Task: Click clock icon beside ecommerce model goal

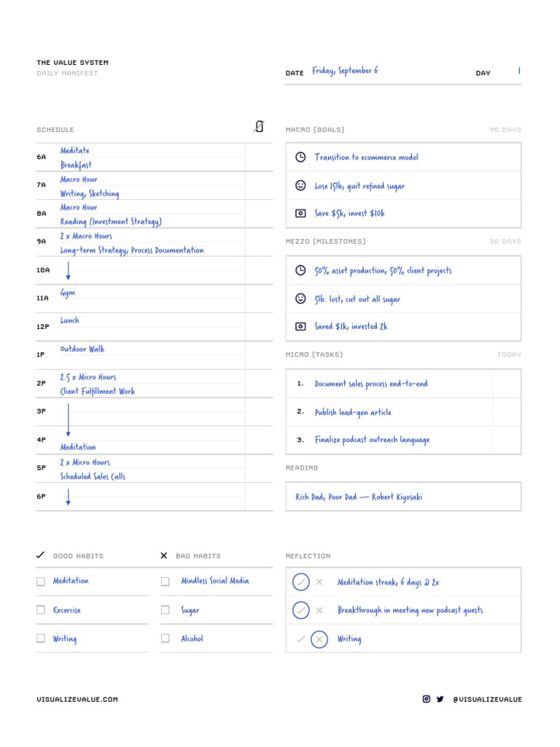Action: pos(300,157)
